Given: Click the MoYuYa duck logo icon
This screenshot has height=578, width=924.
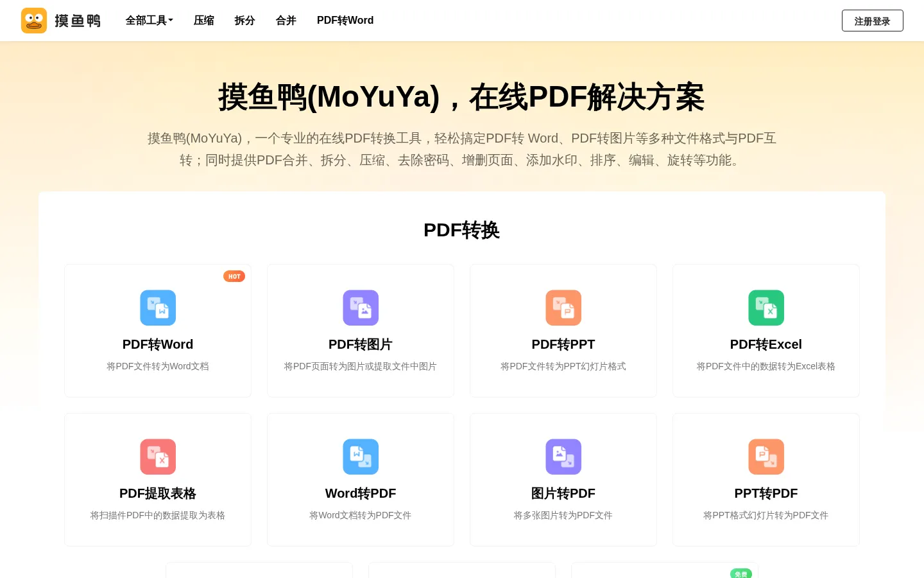Looking at the screenshot, I should [x=34, y=21].
